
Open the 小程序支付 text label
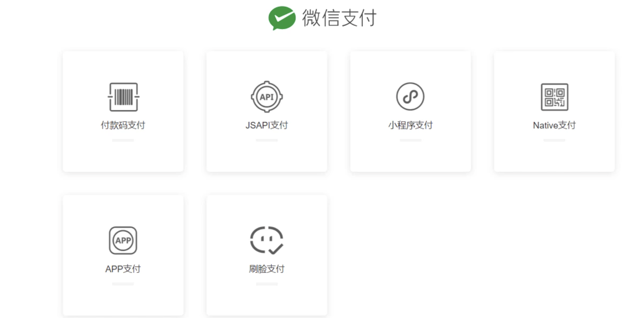[x=411, y=125]
